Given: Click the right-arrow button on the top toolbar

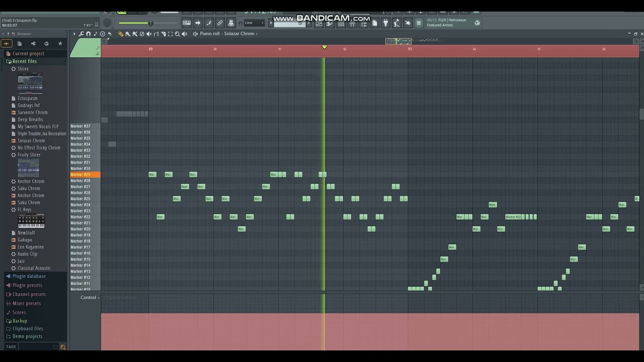Looking at the screenshot, I should 198,23.
